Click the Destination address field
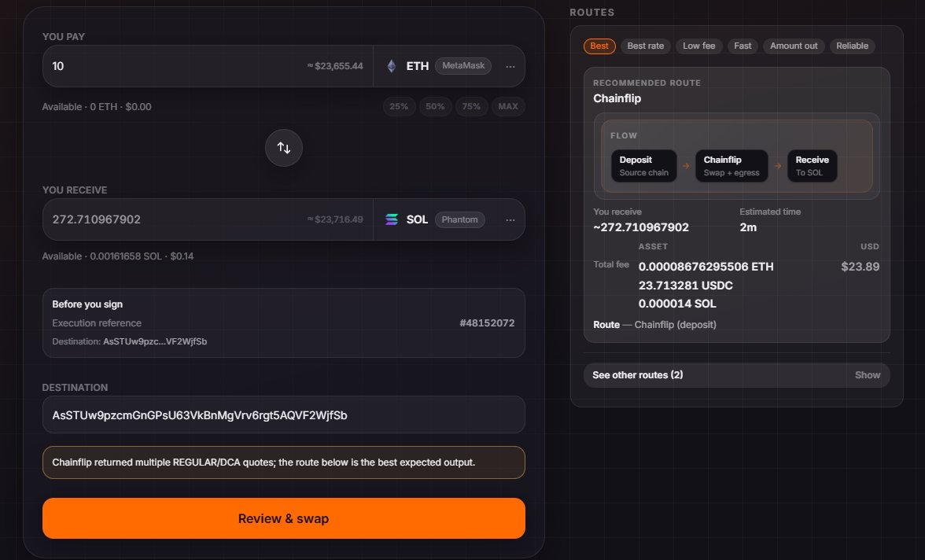The width and height of the screenshot is (925, 560). (x=284, y=414)
